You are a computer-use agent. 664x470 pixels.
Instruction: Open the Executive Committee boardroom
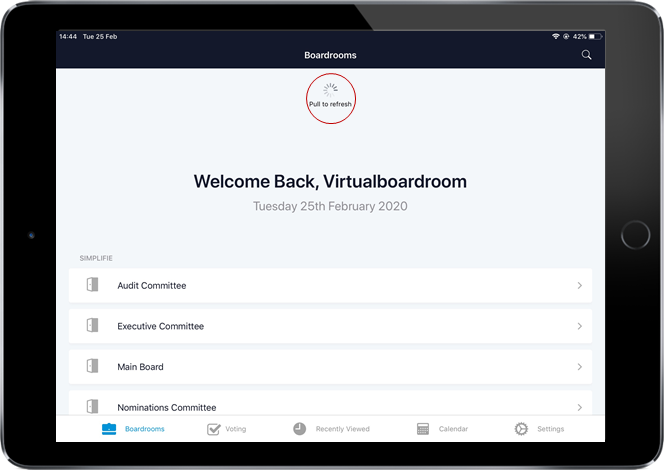tap(330, 326)
